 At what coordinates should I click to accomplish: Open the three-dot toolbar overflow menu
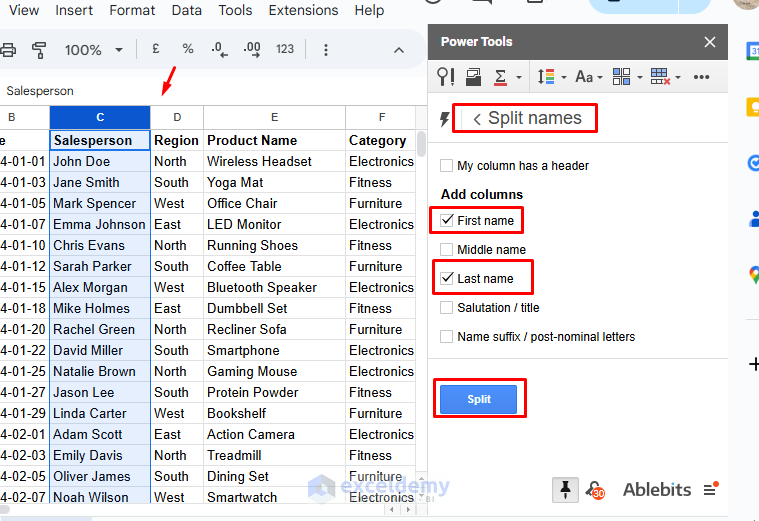click(326, 50)
